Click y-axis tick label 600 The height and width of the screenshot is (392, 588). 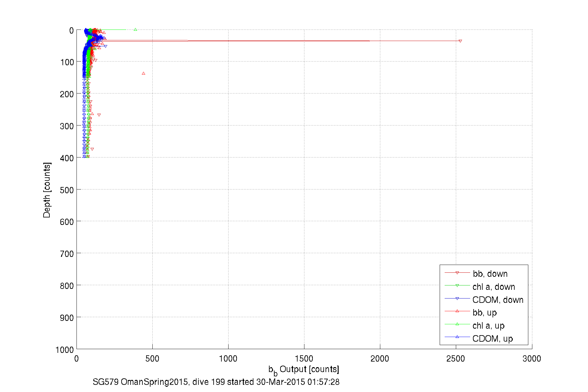click(x=67, y=222)
